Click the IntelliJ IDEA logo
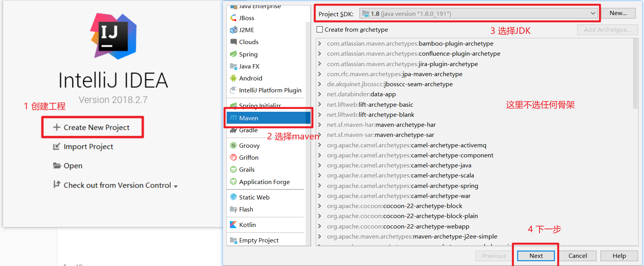Viewport: 644px width, 266px height. [x=113, y=36]
